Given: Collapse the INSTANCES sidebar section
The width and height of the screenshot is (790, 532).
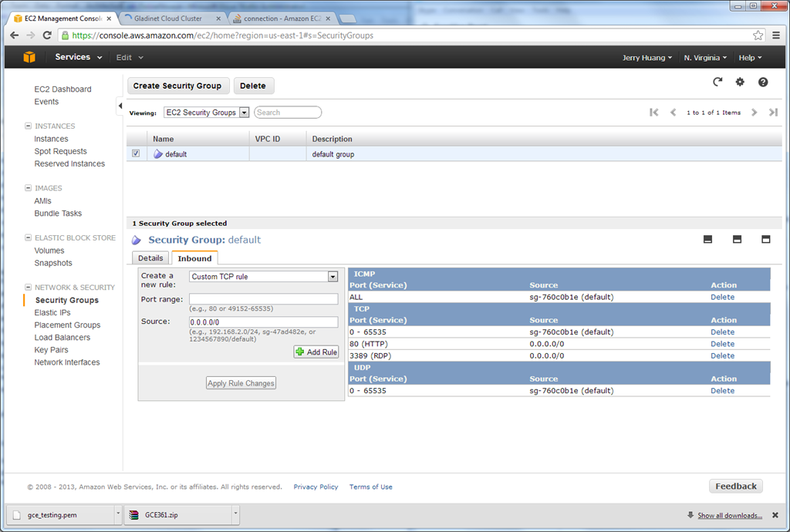Looking at the screenshot, I should click(x=29, y=126).
